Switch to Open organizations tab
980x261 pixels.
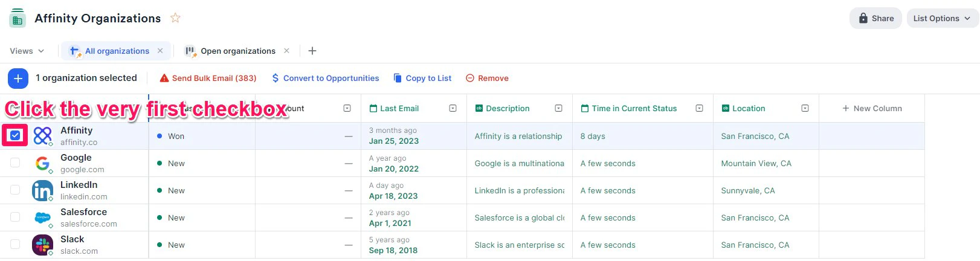pos(238,51)
